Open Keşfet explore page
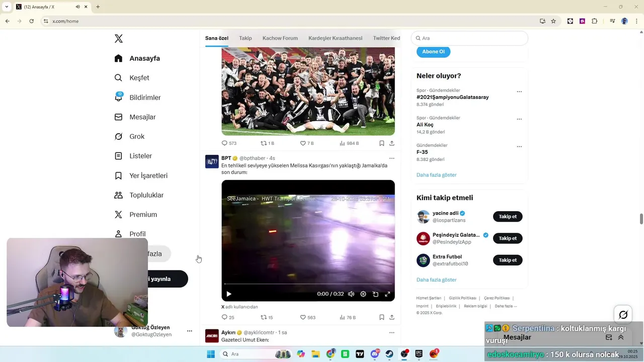 tap(132, 78)
